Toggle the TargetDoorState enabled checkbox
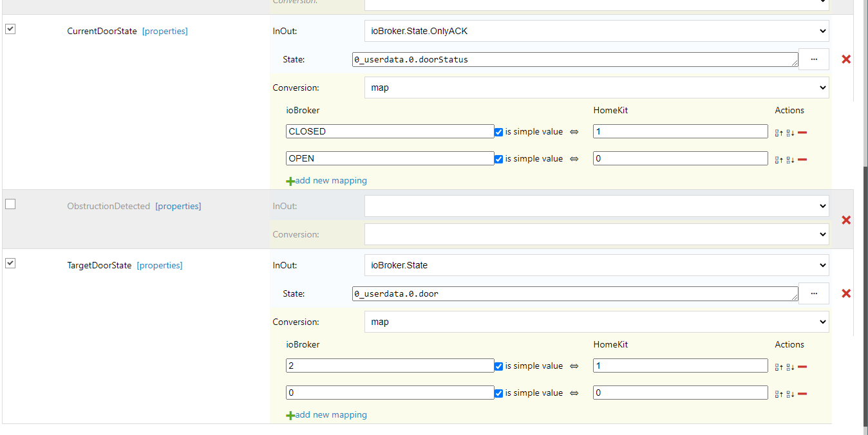This screenshot has height=435, width=868. tap(10, 263)
